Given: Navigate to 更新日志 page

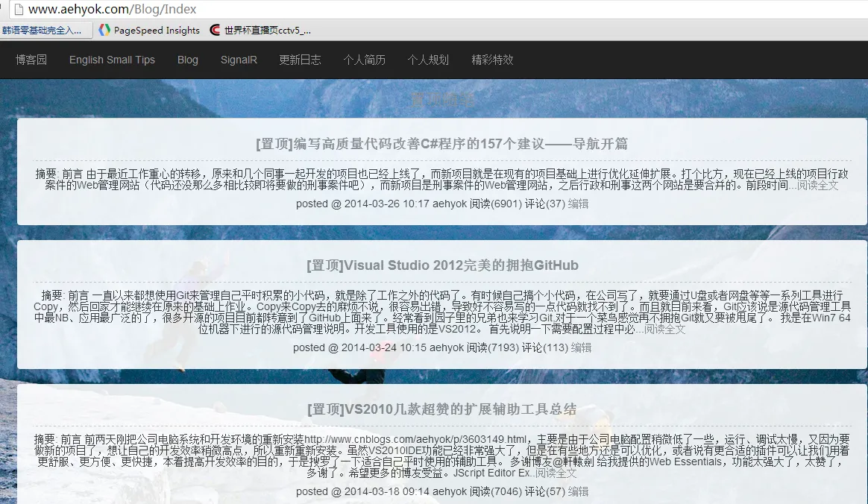Looking at the screenshot, I should click(300, 60).
